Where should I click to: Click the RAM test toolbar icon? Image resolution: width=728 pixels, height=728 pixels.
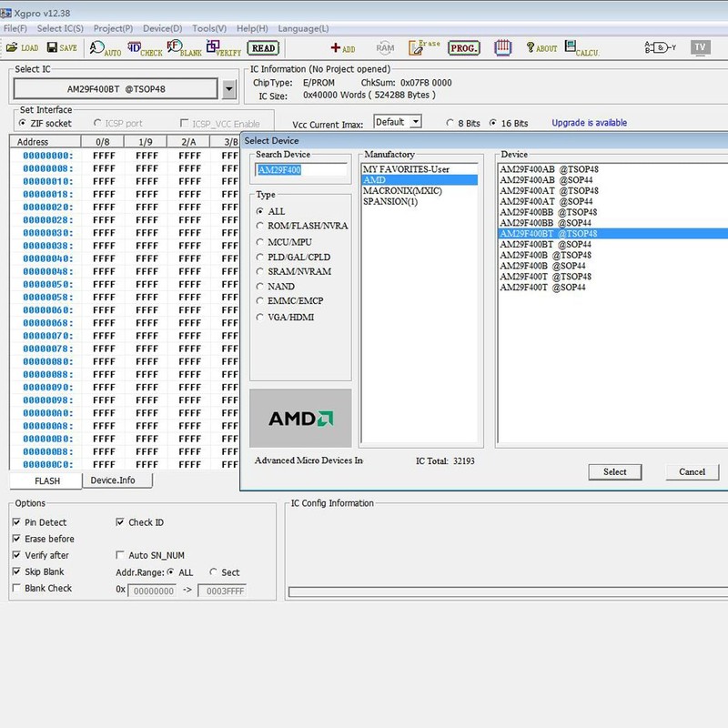[x=385, y=48]
